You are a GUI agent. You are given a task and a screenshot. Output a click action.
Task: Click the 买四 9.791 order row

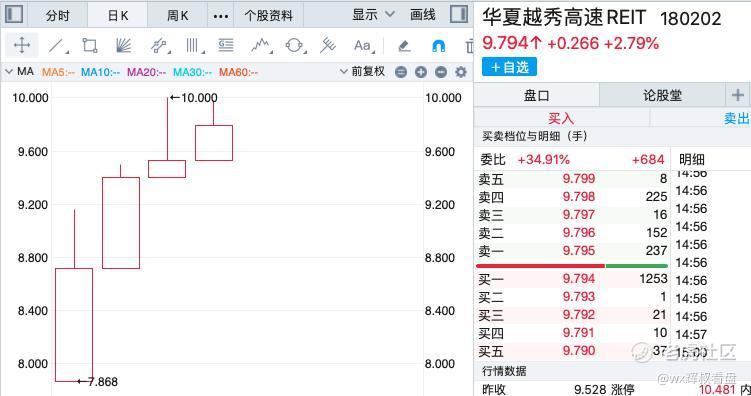point(572,333)
